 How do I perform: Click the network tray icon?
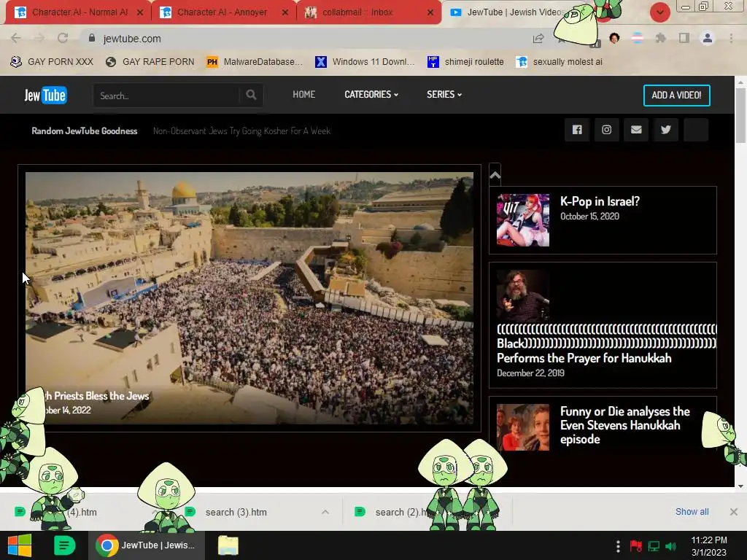click(x=654, y=546)
